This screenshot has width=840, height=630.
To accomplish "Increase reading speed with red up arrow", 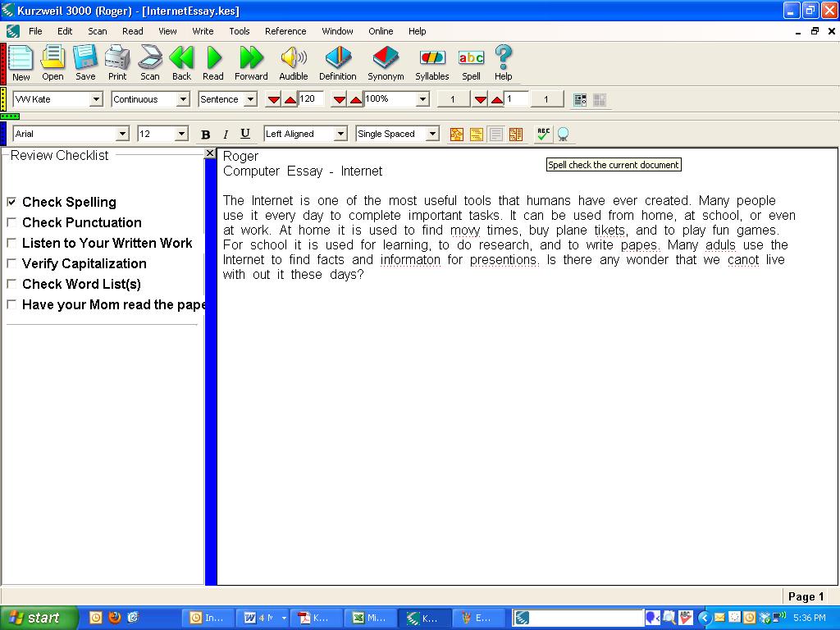I will (x=290, y=99).
